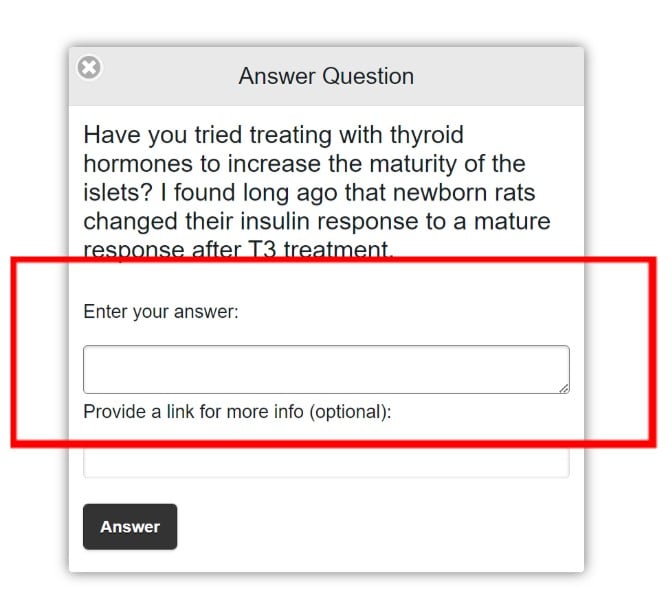Click the textarea resize grip icon
The image size is (672, 616).
coord(564,388)
